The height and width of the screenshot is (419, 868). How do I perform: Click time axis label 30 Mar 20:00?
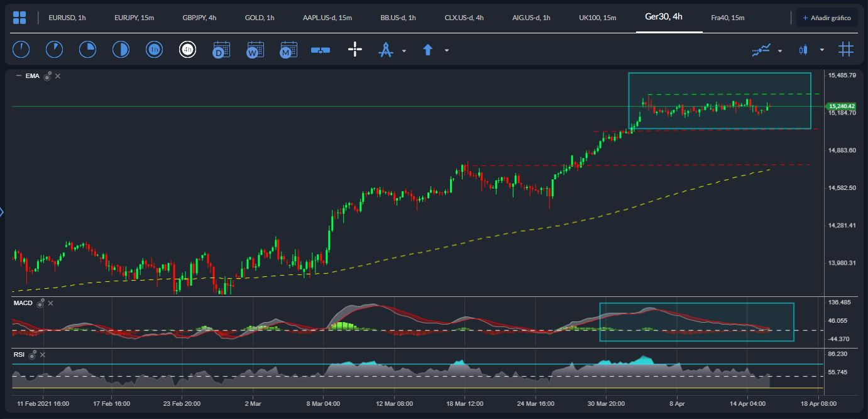coord(606,403)
